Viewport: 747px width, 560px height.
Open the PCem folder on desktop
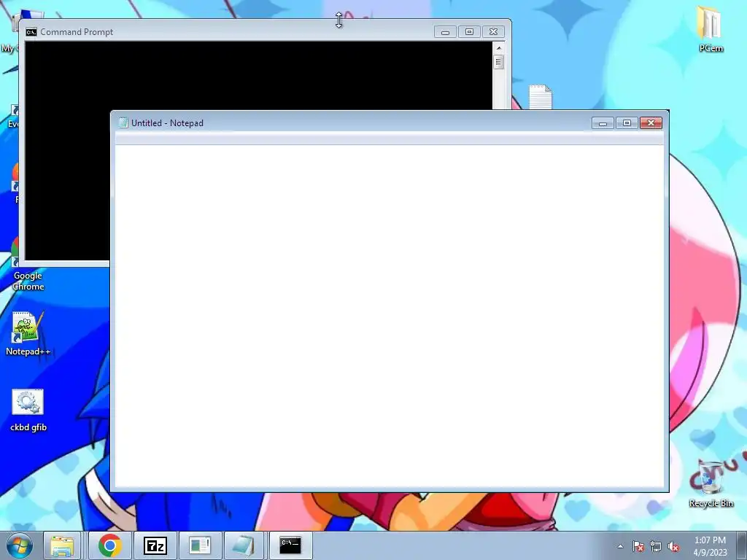tap(711, 28)
